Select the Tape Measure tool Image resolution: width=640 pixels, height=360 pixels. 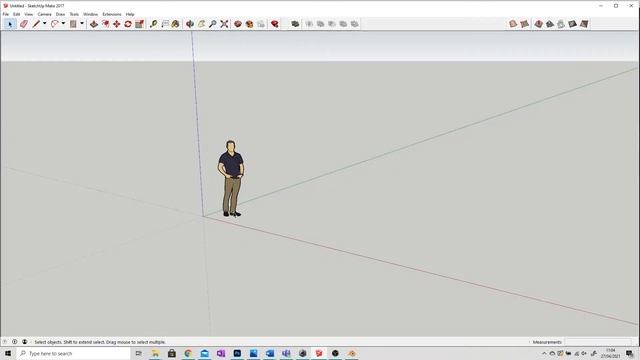click(x=153, y=24)
